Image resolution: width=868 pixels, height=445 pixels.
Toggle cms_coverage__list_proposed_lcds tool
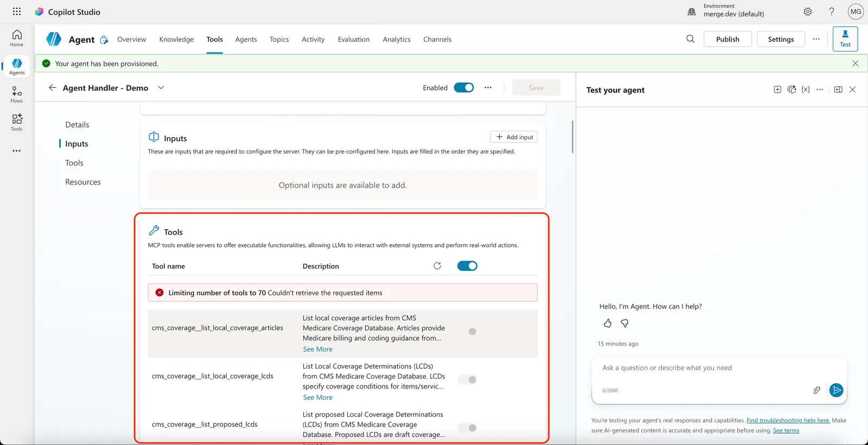467,428
